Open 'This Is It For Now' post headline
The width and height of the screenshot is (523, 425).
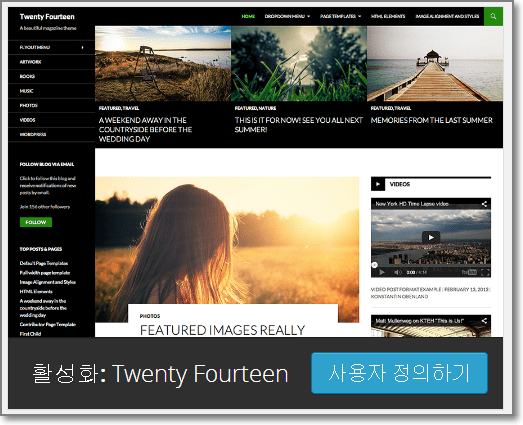(x=299, y=125)
